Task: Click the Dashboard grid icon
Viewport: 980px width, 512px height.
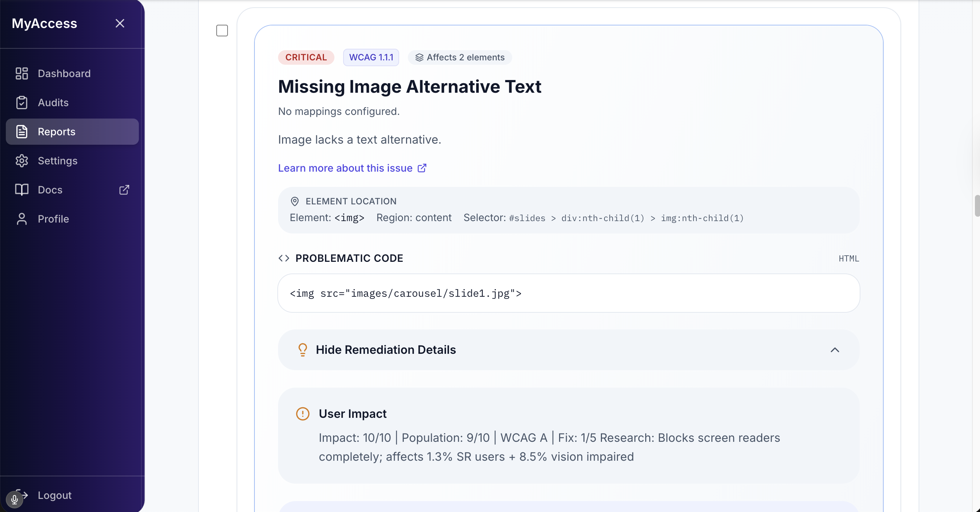Action: 22,73
